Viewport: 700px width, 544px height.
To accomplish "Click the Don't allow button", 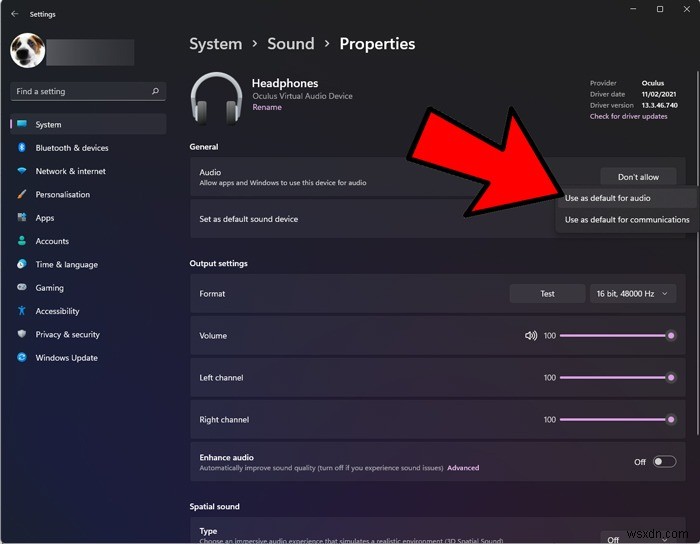I will (638, 177).
